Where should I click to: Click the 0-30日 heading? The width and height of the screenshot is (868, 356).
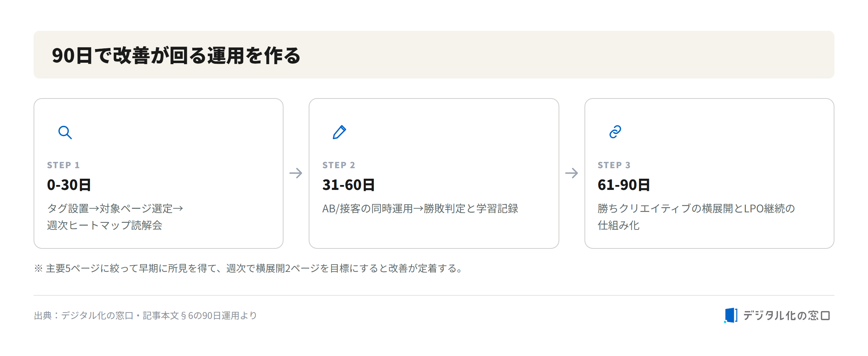click(69, 185)
